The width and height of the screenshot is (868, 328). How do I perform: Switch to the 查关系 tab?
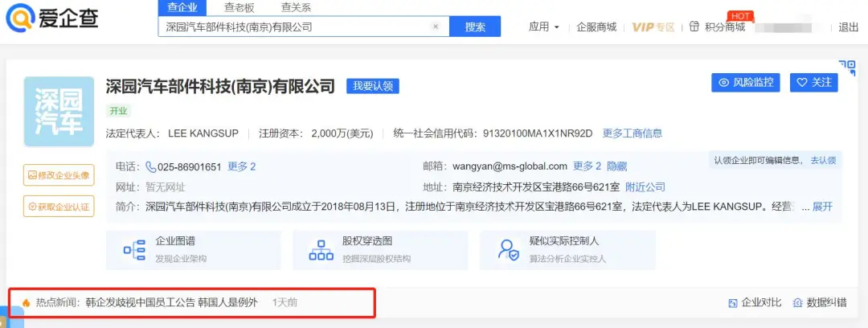296,8
